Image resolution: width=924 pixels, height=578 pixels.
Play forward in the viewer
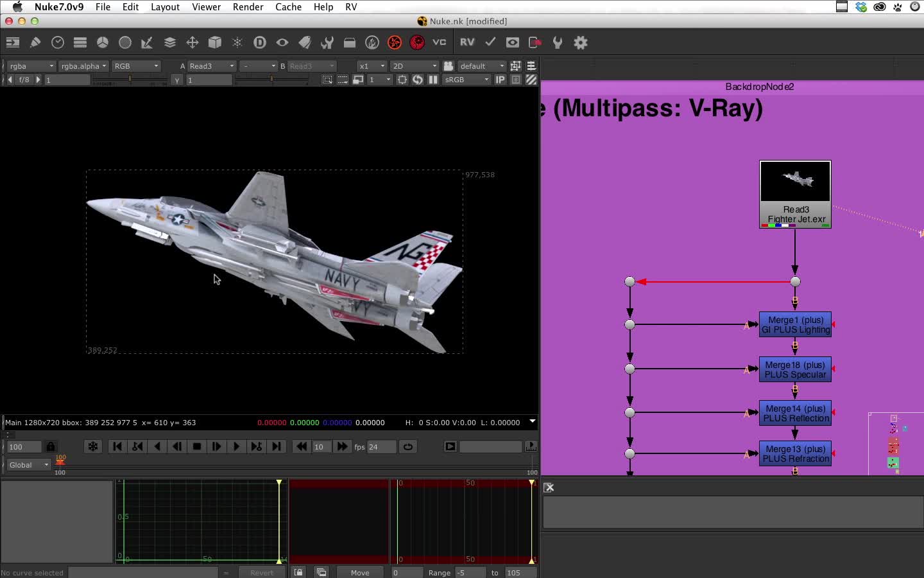[x=236, y=446]
